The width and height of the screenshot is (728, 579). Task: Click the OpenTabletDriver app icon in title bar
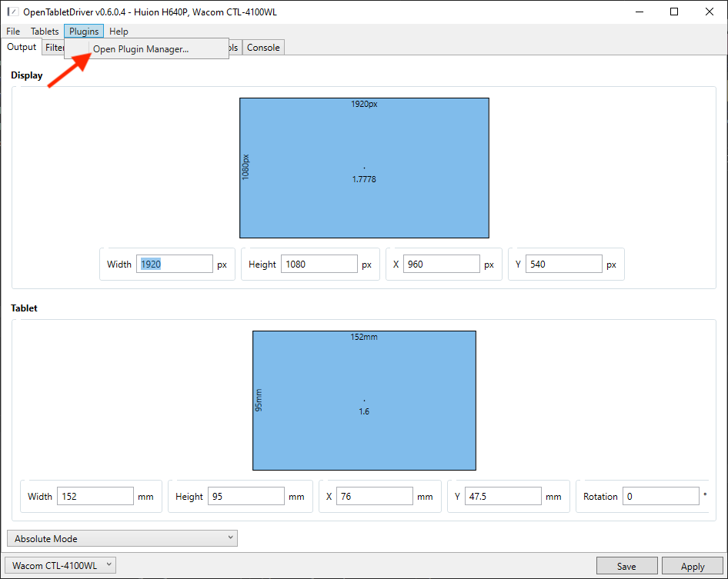[x=12, y=12]
